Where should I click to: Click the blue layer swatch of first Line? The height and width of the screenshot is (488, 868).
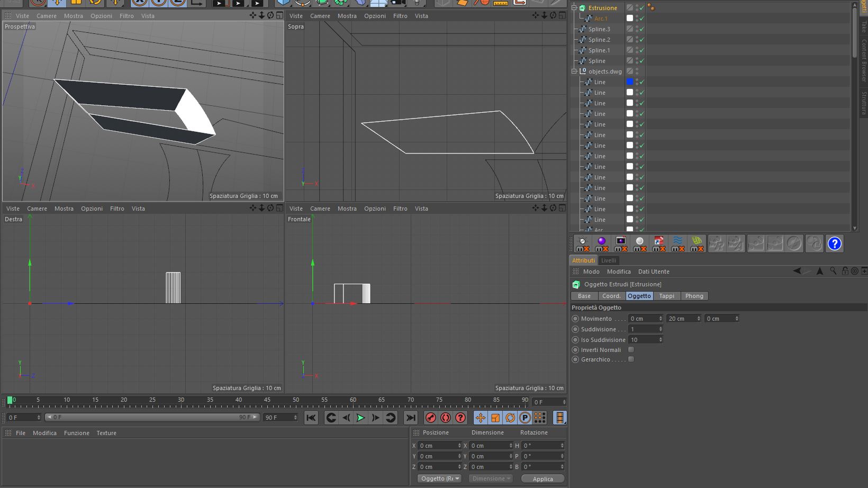coord(630,82)
